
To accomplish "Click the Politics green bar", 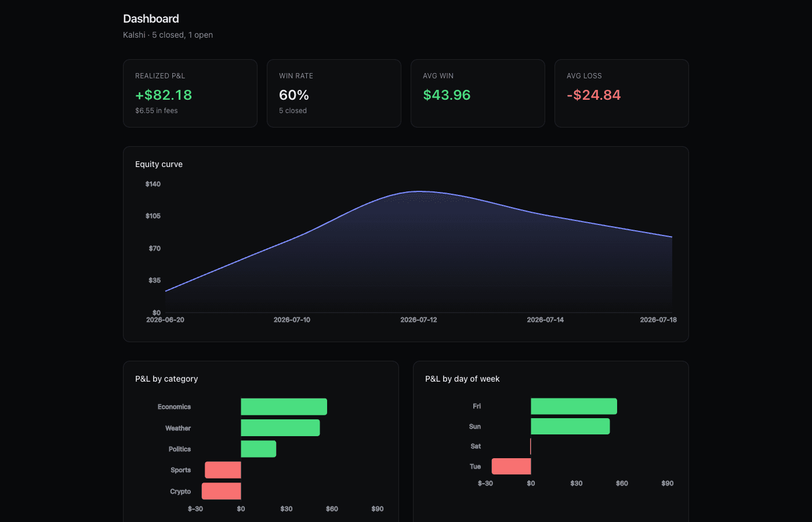I will (259, 449).
